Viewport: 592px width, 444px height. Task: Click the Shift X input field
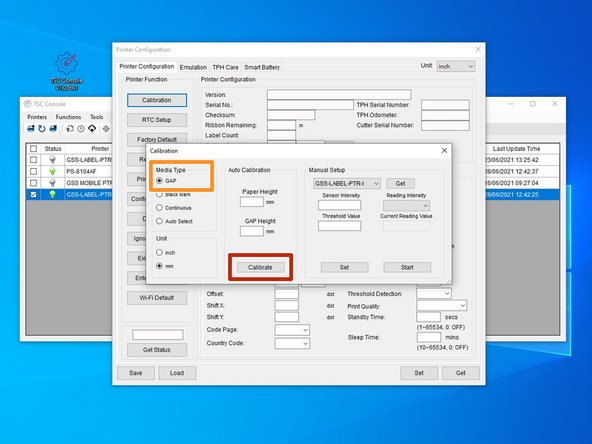pos(287,306)
